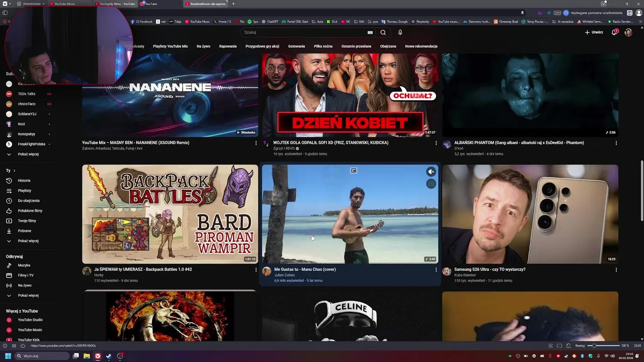
Task: Select the Playlisty YouTube Mix chip
Action: [x=171, y=46]
